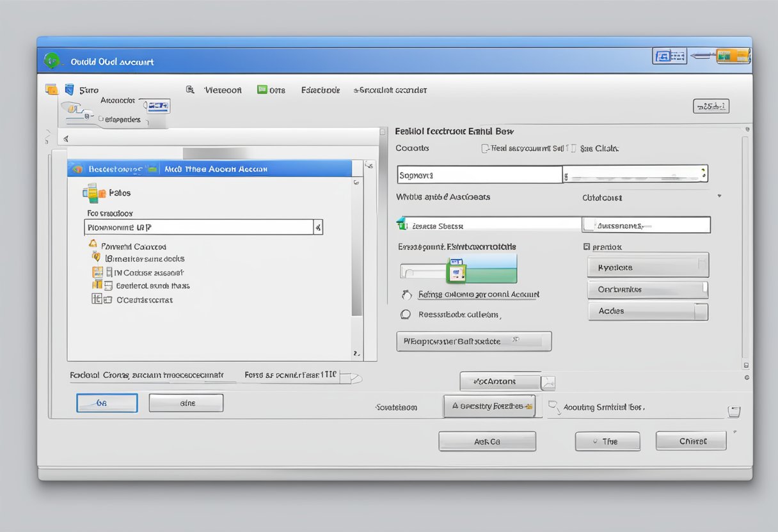Open dropdown on Pionanome input field

pyautogui.click(x=317, y=227)
